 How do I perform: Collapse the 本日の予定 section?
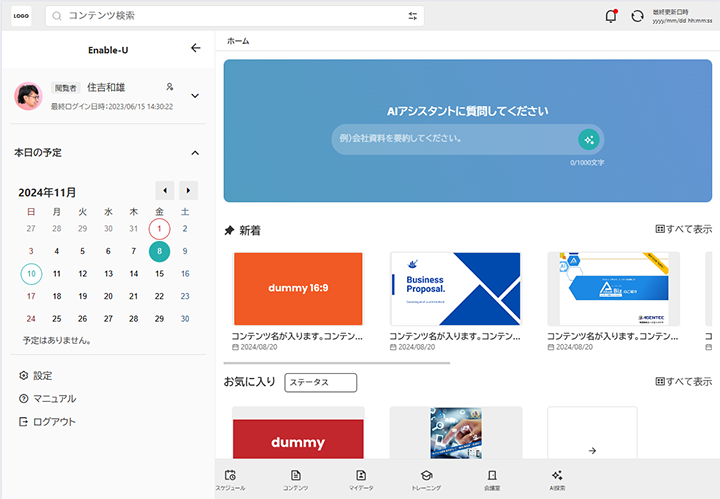pyautogui.click(x=195, y=153)
